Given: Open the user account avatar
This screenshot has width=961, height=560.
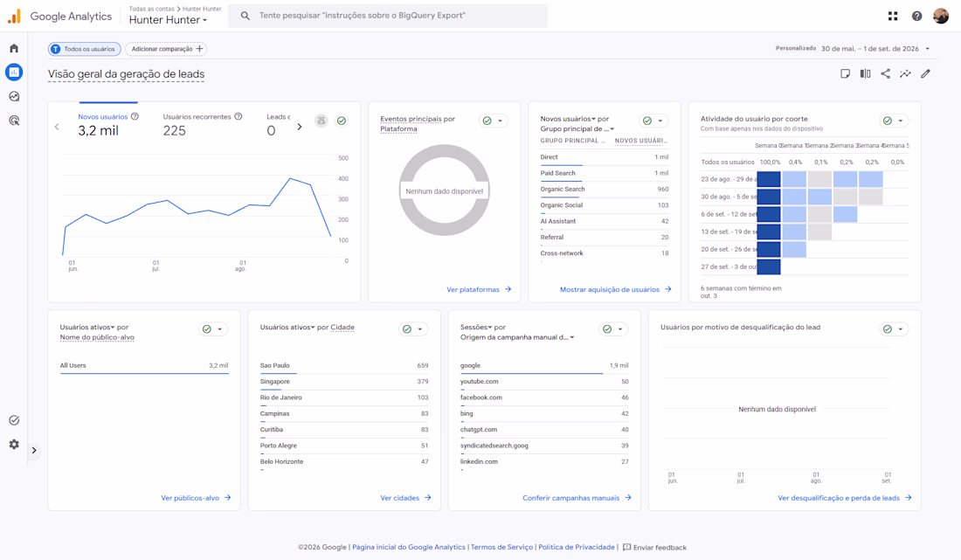Looking at the screenshot, I should (x=941, y=16).
